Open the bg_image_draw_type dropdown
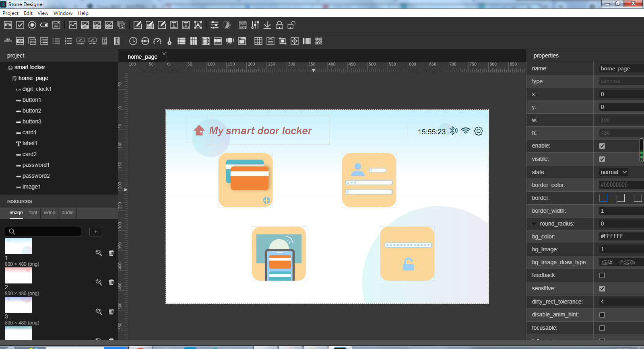Viewport: 644px width, 349px height. point(620,262)
